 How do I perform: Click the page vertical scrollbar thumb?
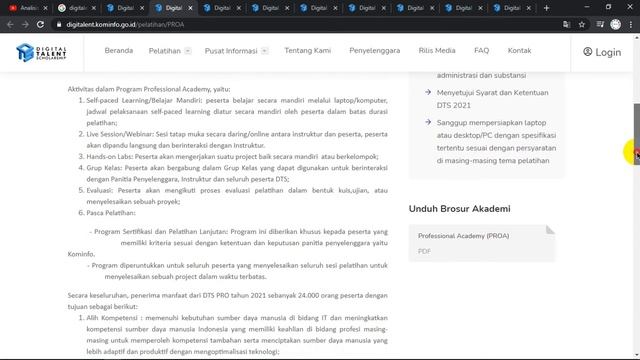tap(636, 134)
